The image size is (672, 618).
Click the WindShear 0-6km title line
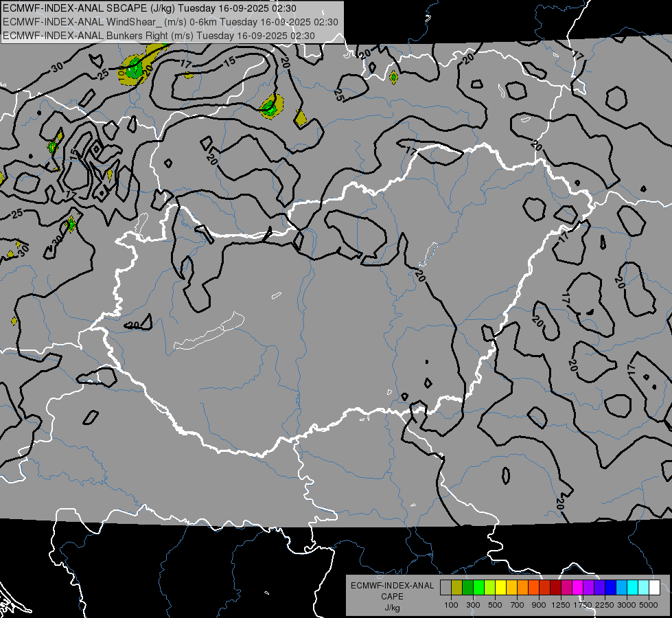170,22
